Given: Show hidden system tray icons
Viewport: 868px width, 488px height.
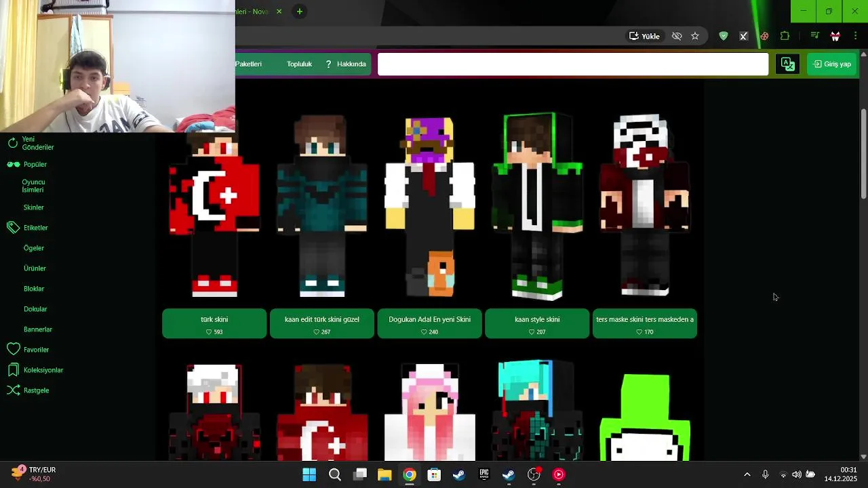Looking at the screenshot, I should [747, 474].
